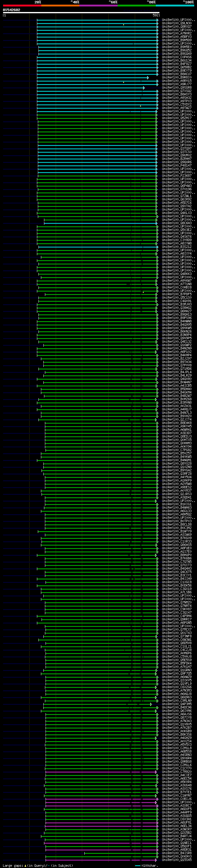Select the UniRef100_C0BIJ6 label
Viewport: 197px width, 868px height.
tap(177, 799)
